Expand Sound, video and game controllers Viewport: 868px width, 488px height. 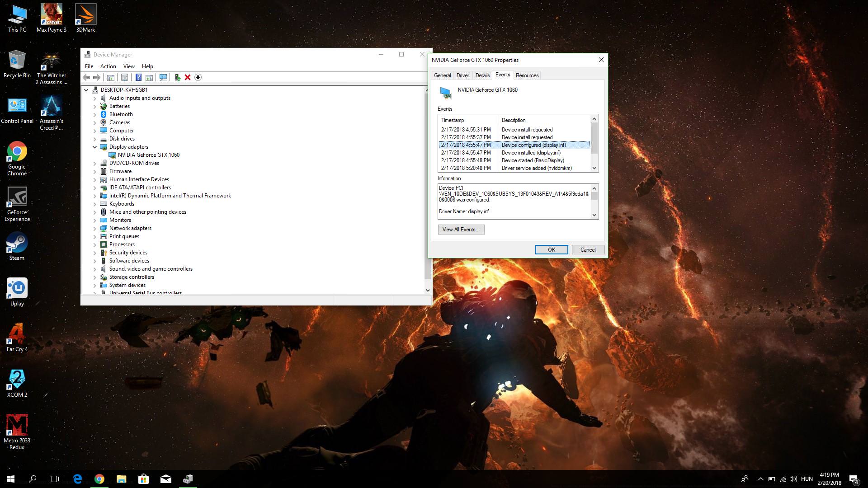94,269
